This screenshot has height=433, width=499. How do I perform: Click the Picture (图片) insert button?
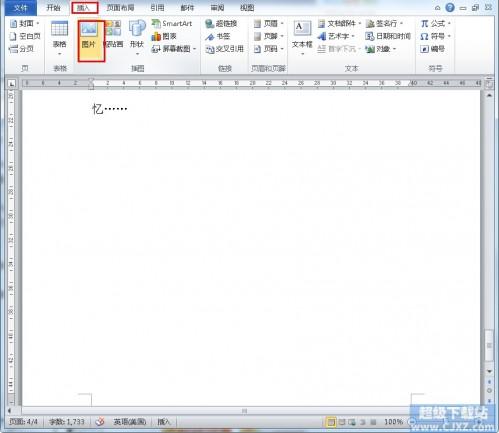coord(91,41)
